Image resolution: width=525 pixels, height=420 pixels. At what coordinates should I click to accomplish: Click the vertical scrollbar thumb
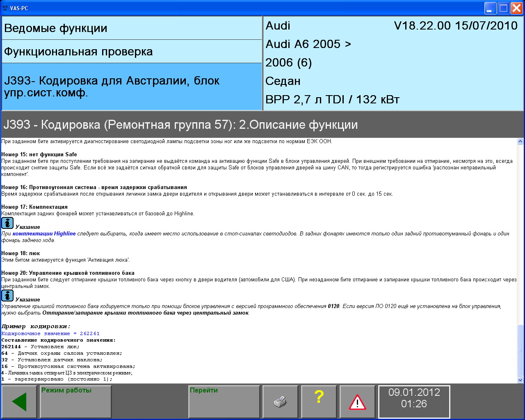coord(520,350)
